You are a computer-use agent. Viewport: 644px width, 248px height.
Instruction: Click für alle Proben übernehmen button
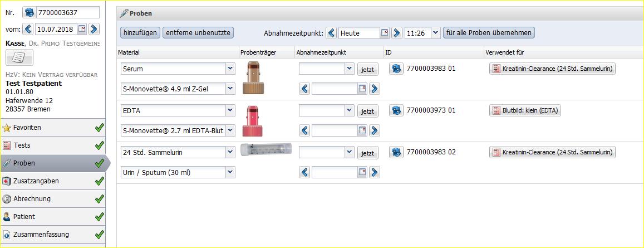(489, 33)
